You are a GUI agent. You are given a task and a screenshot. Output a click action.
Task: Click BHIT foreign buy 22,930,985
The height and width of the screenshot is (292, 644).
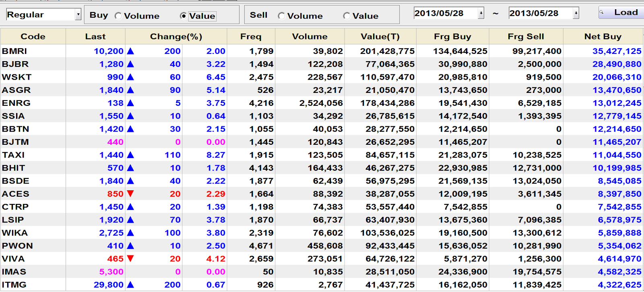[x=463, y=168]
